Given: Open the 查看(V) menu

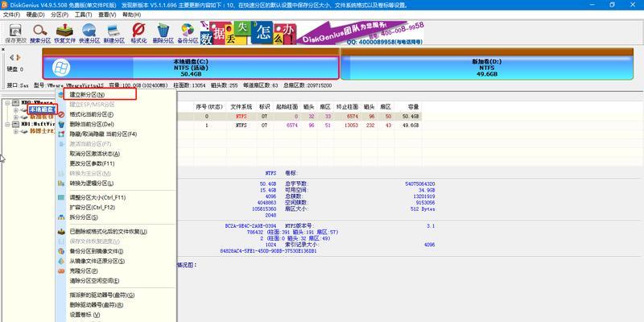Looking at the screenshot, I should click(107, 14).
